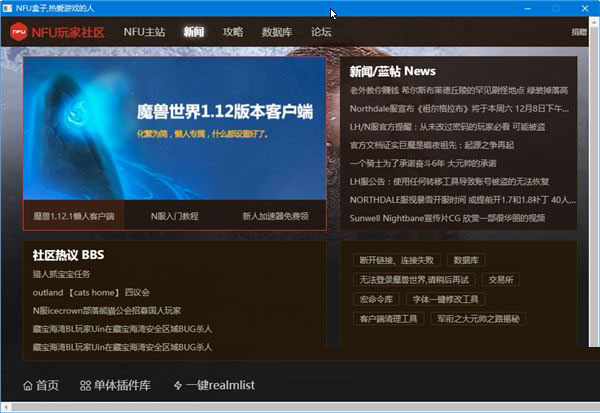Open NORTHDALE服视暴雪开服时间 news item
600x413 pixels.
462,200
